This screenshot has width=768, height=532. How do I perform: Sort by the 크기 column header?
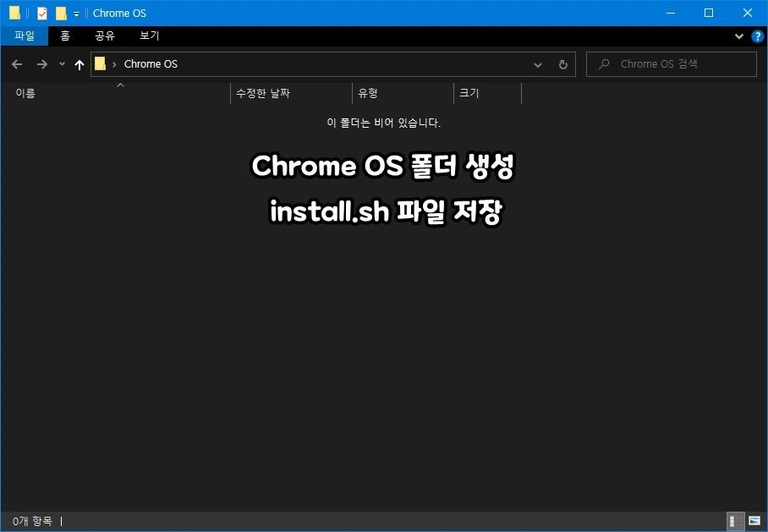488,93
